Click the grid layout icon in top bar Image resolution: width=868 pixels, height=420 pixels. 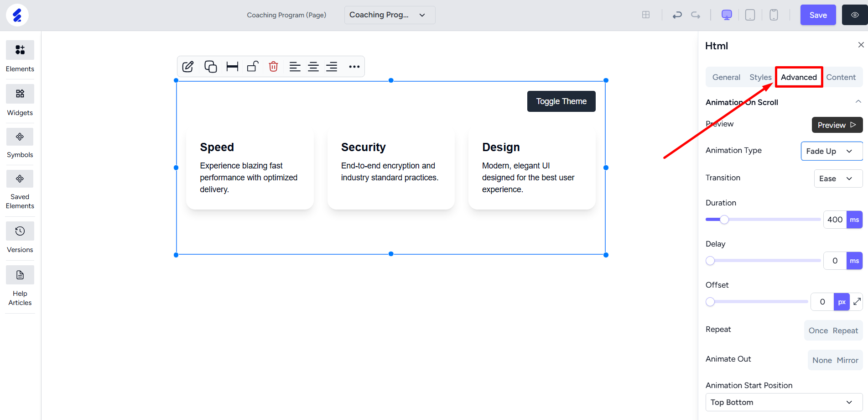tap(646, 15)
